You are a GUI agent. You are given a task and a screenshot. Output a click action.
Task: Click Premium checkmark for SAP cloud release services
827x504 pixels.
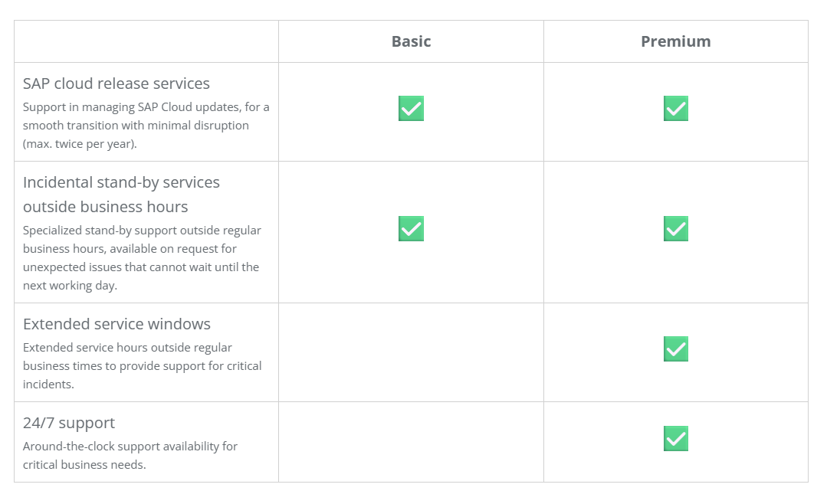pyautogui.click(x=676, y=109)
